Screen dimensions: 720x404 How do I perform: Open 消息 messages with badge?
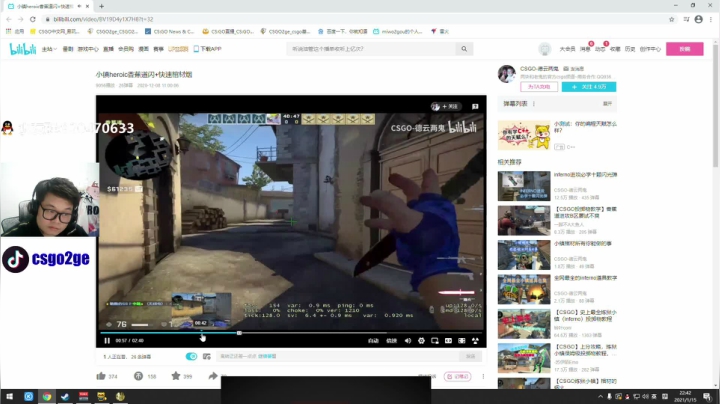tap(585, 49)
